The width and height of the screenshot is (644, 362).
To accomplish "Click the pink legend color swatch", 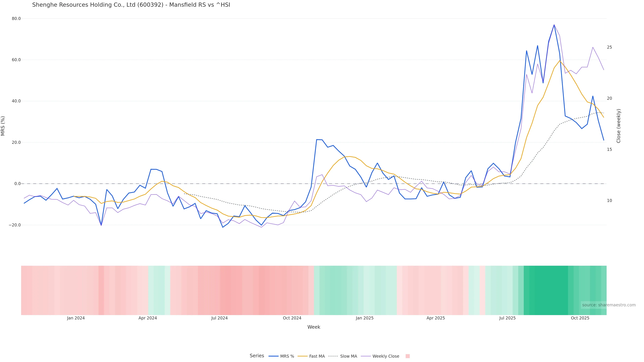I will (x=408, y=356).
